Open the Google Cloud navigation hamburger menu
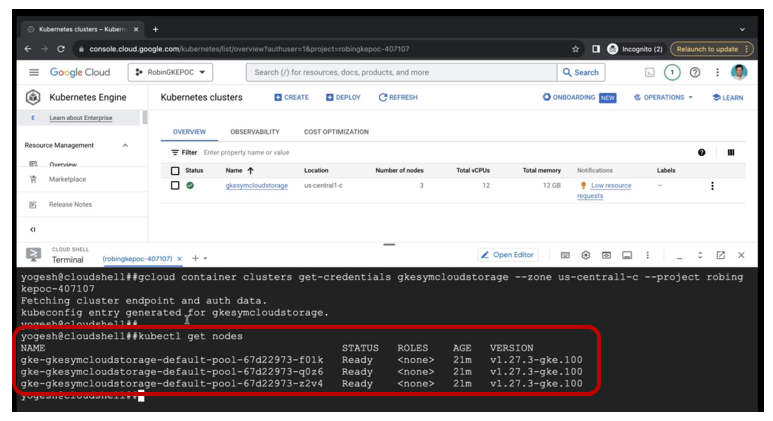 click(x=34, y=72)
